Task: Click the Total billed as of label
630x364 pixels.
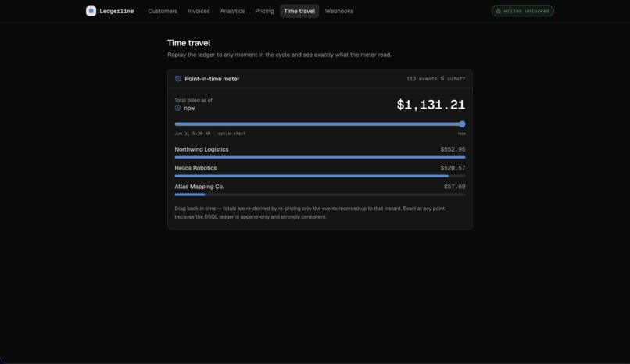Action: pyautogui.click(x=193, y=100)
